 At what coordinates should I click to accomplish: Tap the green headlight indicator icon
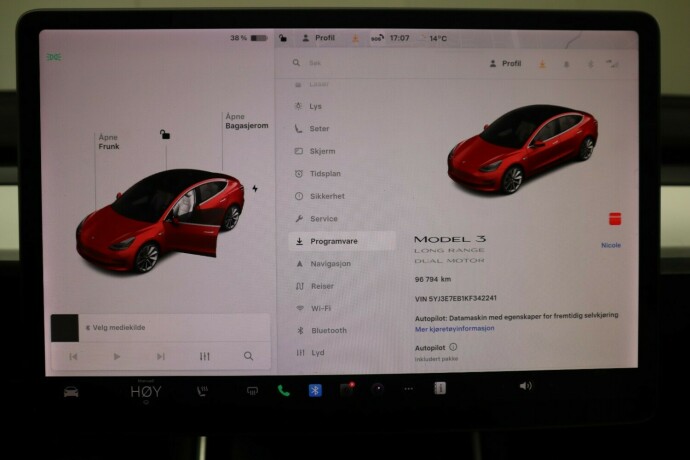[x=54, y=57]
